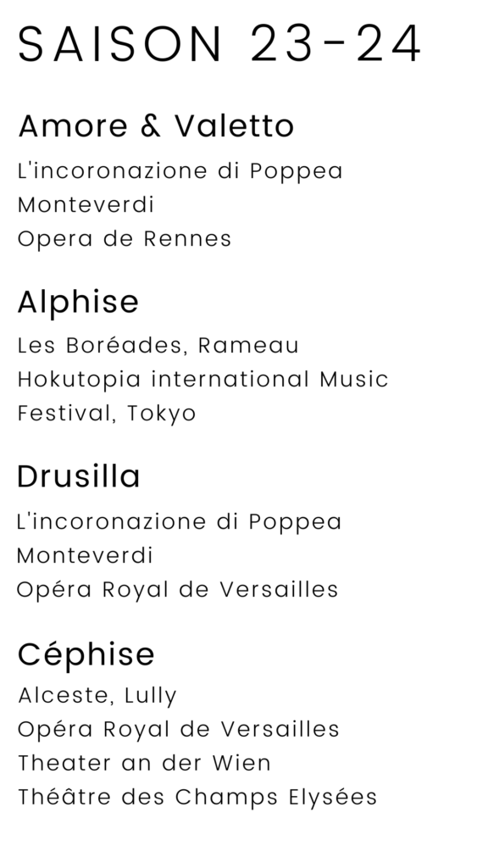
Task: Click L'incoronazione di Poppea under Drusilla
Action: [180, 522]
